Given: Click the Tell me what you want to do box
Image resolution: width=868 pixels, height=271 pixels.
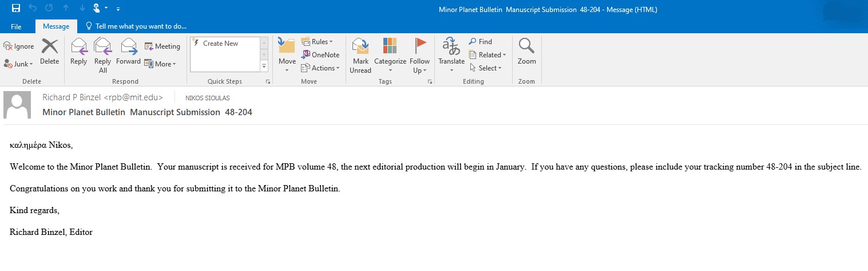Looking at the screenshot, I should (x=136, y=26).
